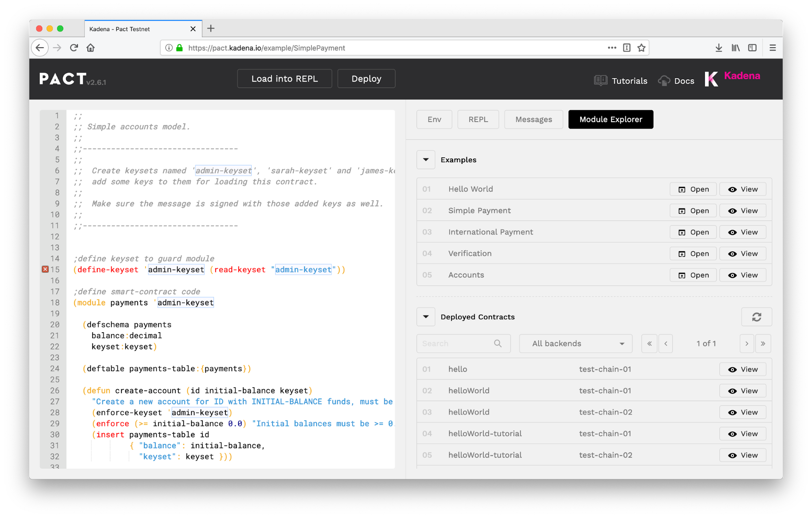Open the Tutorials link
This screenshot has height=518, width=812.
(x=629, y=81)
